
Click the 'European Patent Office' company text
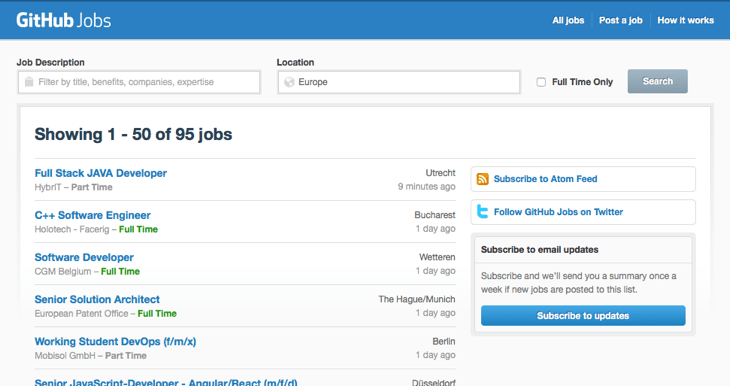(81, 313)
